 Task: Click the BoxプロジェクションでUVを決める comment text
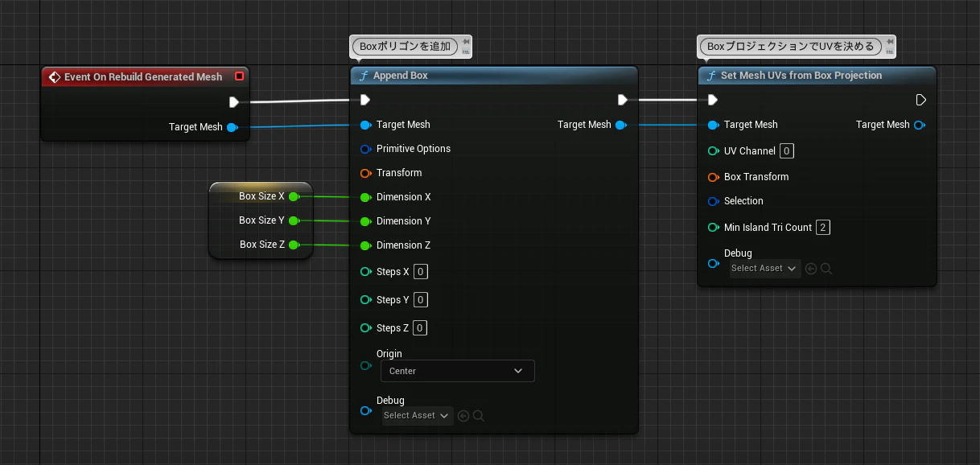pyautogui.click(x=790, y=47)
